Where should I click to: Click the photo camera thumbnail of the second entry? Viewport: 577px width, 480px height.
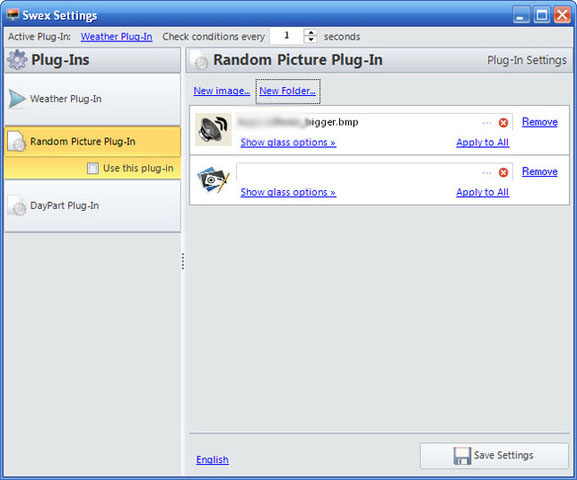pos(213,179)
